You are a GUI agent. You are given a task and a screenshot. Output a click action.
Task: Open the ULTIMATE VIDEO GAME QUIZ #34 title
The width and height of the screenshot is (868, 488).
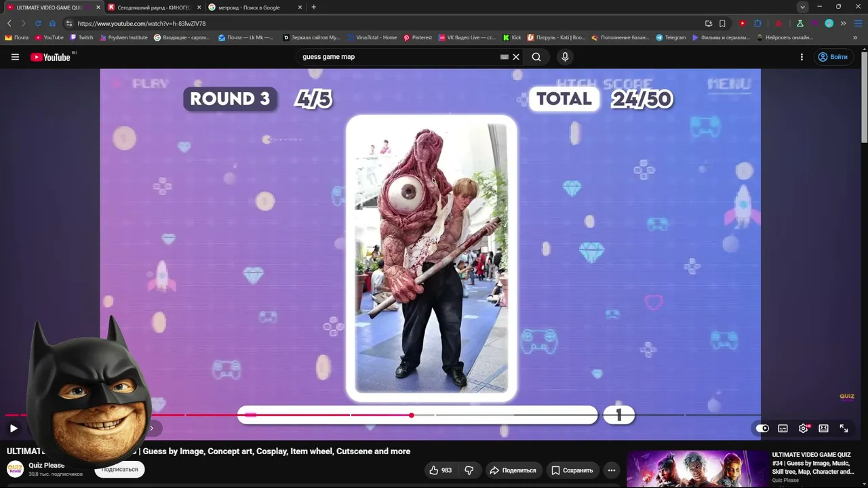coord(812,463)
